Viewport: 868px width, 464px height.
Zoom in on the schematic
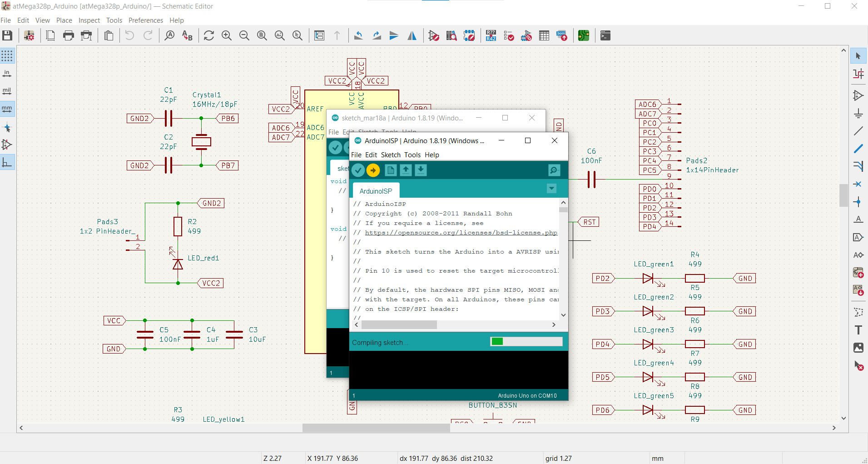pos(227,35)
